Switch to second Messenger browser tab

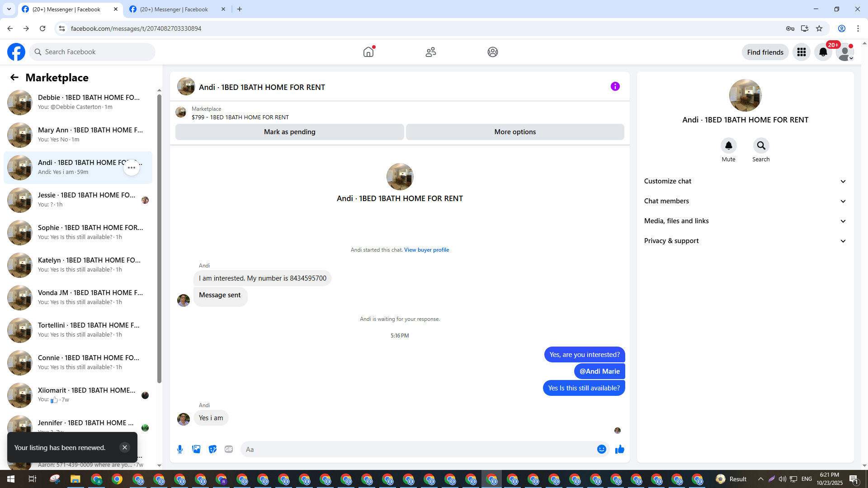click(x=174, y=9)
